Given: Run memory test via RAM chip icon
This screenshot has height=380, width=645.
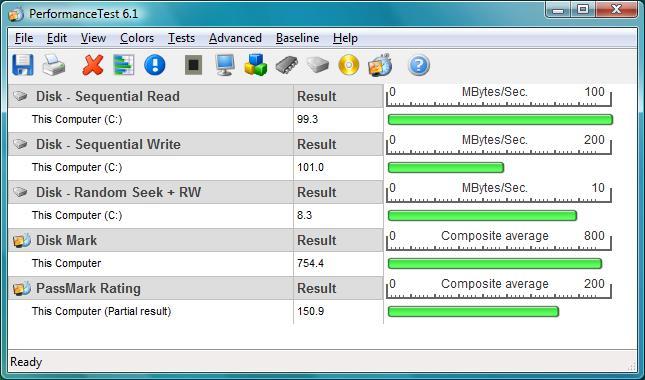Looking at the screenshot, I should (287, 65).
